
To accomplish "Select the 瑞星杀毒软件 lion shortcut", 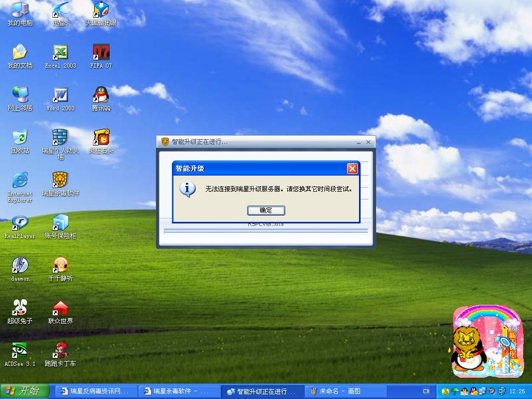I will pyautogui.click(x=60, y=184).
